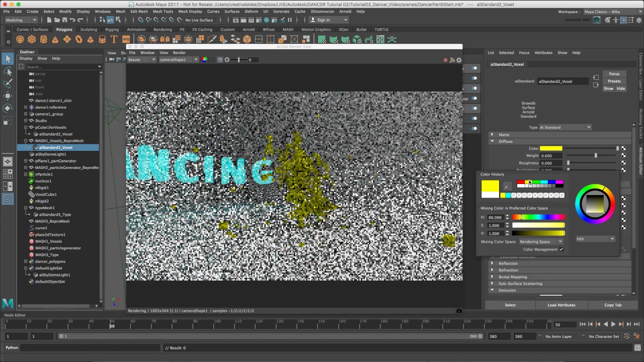Open Mixing Color Space Rendering Space dropdown

point(541,242)
